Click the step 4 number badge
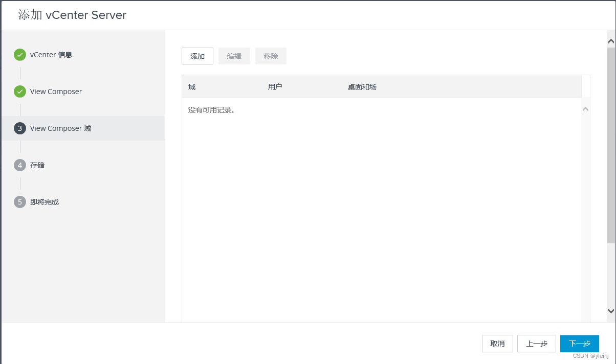 tap(20, 165)
